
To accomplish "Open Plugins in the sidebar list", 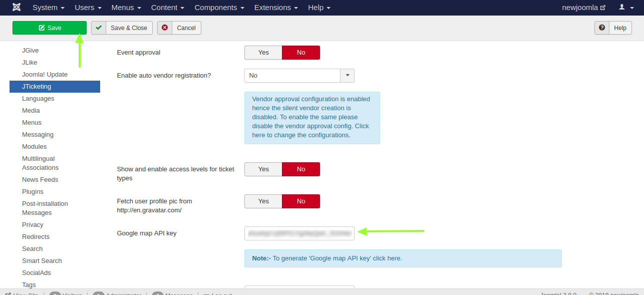I will (33, 192).
